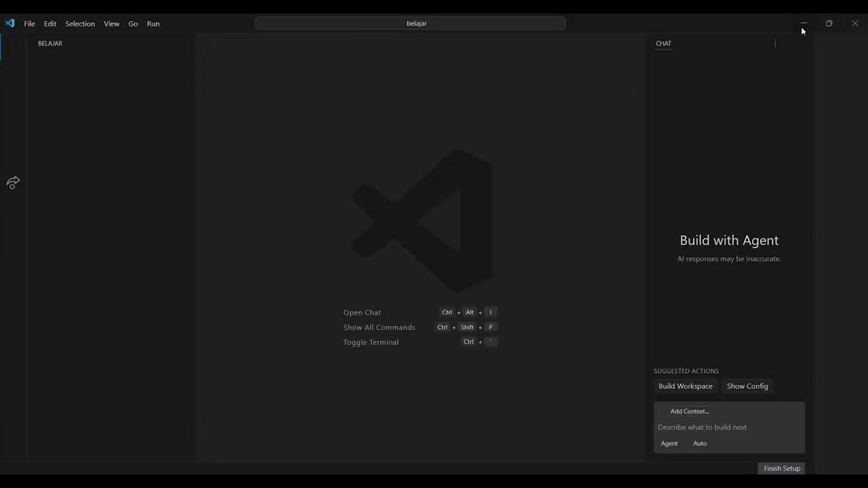Focus the 'Describe what to build next' input
The width and height of the screenshot is (868, 488).
click(729, 428)
